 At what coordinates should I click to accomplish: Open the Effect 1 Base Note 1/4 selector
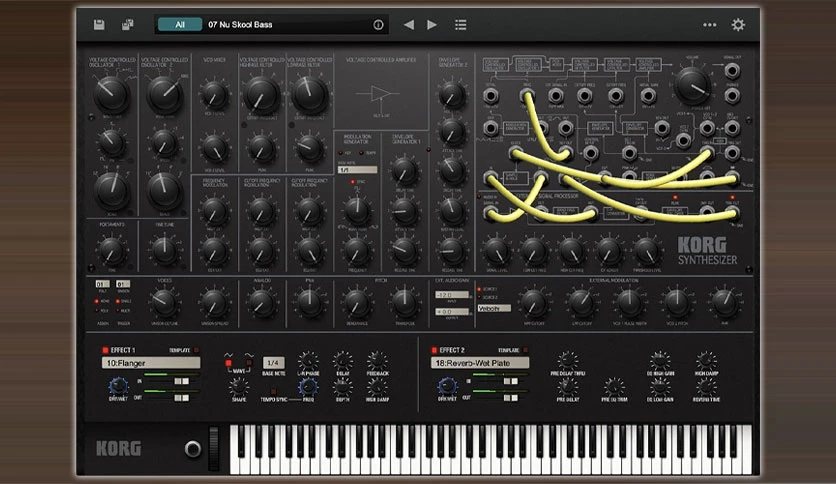(x=274, y=362)
